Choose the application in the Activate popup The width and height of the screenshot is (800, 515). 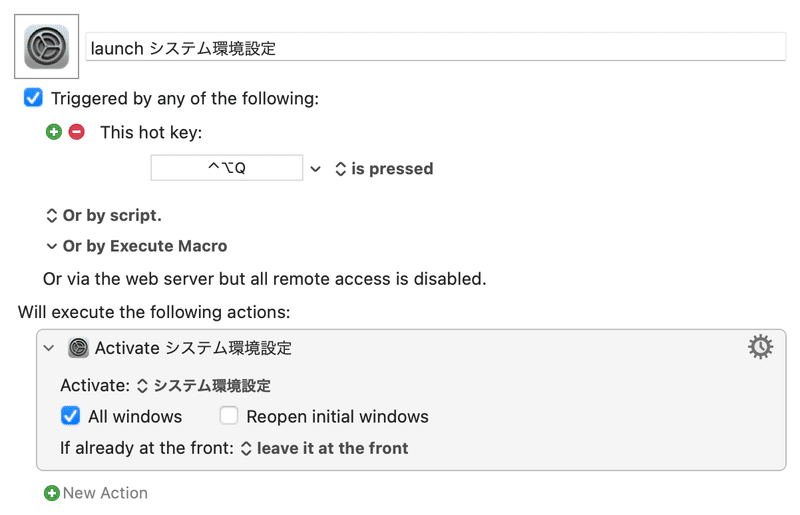[204, 385]
